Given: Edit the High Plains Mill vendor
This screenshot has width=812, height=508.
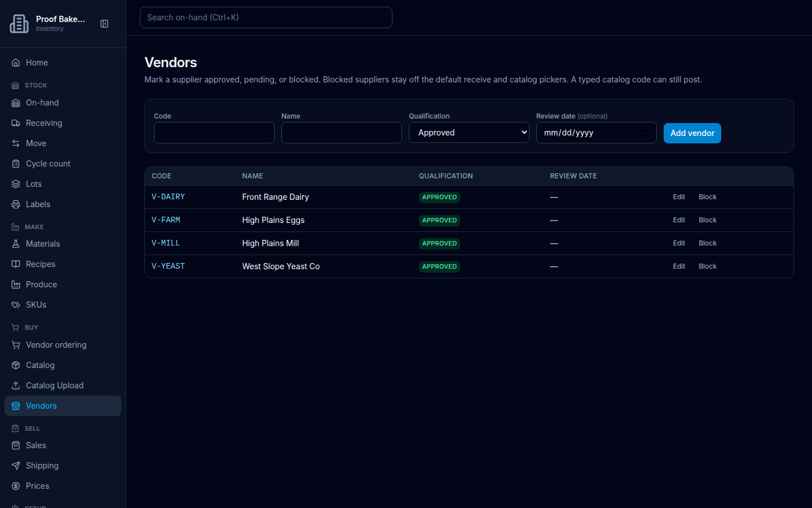Looking at the screenshot, I should 679,243.
